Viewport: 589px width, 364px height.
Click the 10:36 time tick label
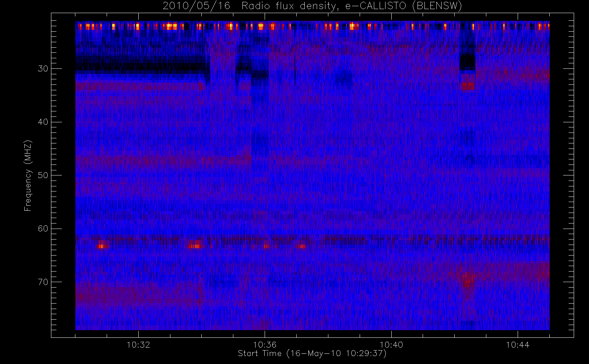265,344
